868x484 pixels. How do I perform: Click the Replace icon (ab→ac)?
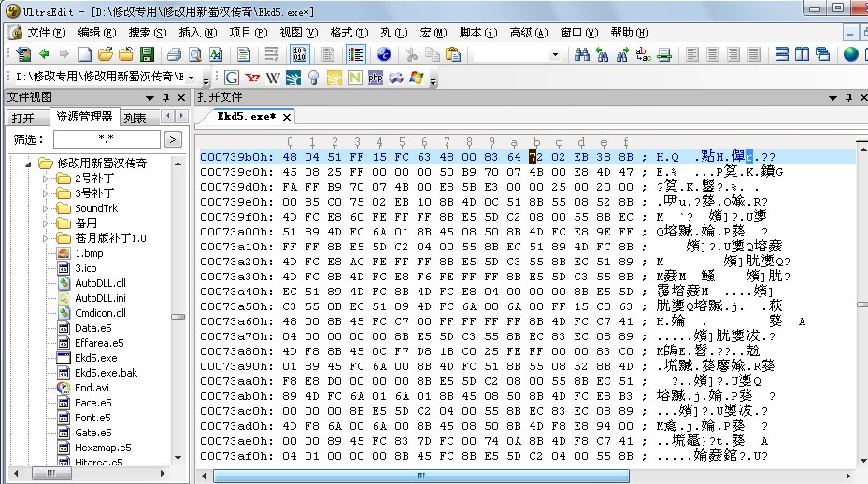[x=643, y=54]
